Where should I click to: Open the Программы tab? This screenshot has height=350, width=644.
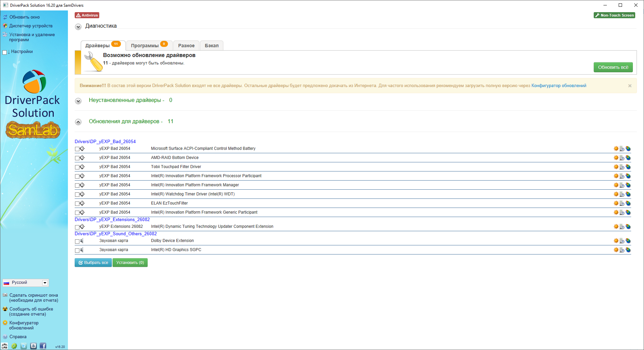(x=149, y=46)
